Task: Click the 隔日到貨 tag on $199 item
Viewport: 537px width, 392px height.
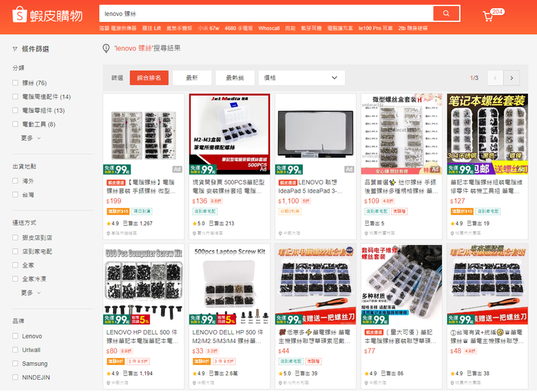Action: (142, 211)
